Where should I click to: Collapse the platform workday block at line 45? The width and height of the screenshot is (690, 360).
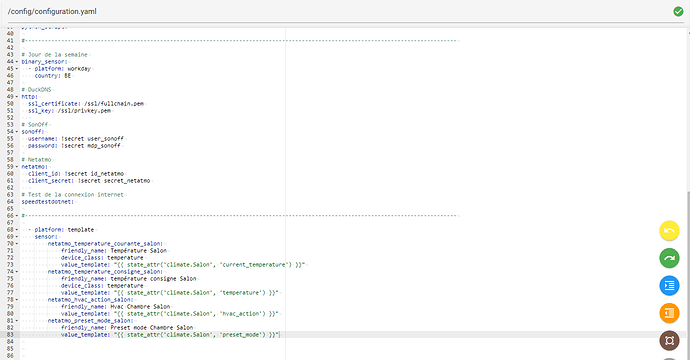[x=17, y=69]
